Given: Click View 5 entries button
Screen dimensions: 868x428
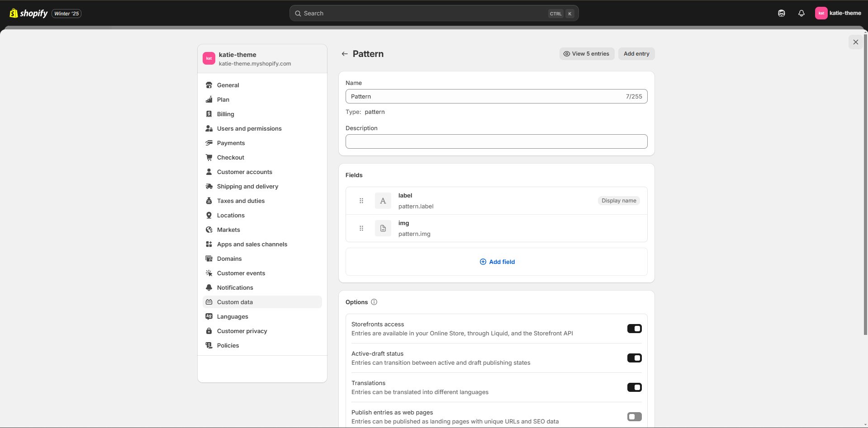Looking at the screenshot, I should click(x=587, y=54).
